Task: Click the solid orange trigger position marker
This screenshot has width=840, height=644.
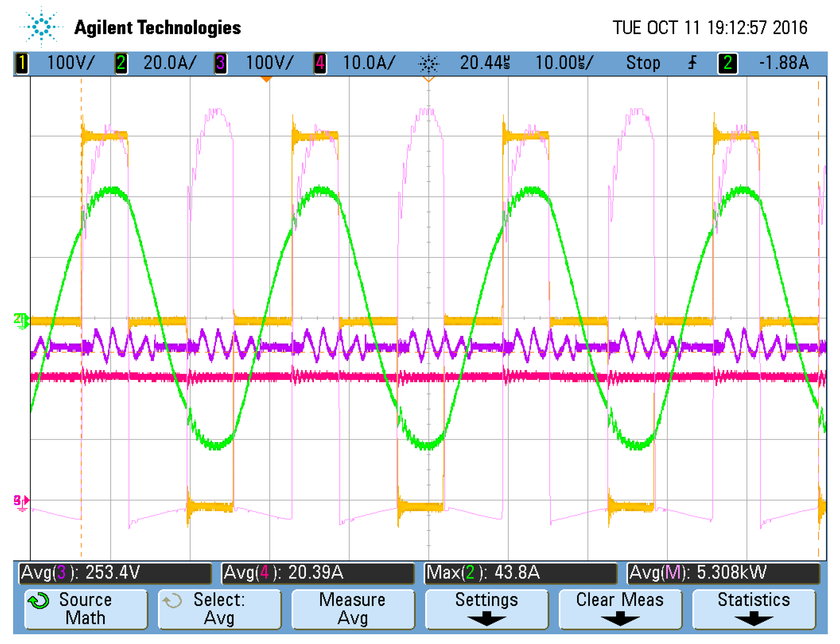Action: pos(266,79)
